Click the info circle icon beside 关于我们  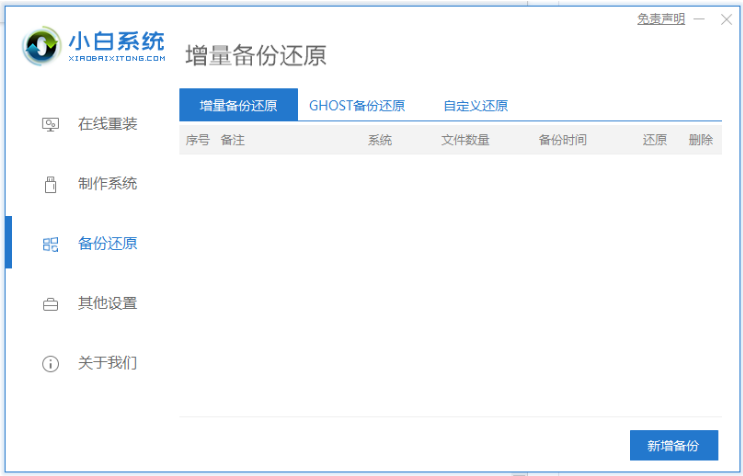(50, 364)
